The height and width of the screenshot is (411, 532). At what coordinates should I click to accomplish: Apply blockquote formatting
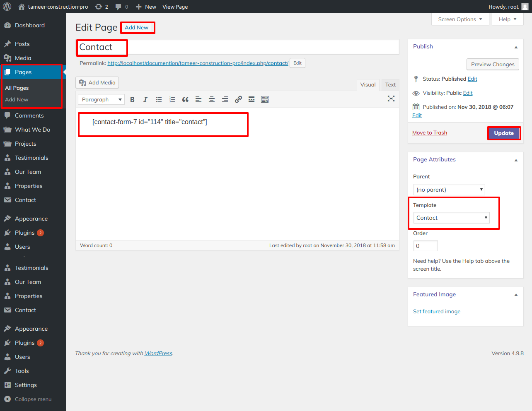pos(185,99)
